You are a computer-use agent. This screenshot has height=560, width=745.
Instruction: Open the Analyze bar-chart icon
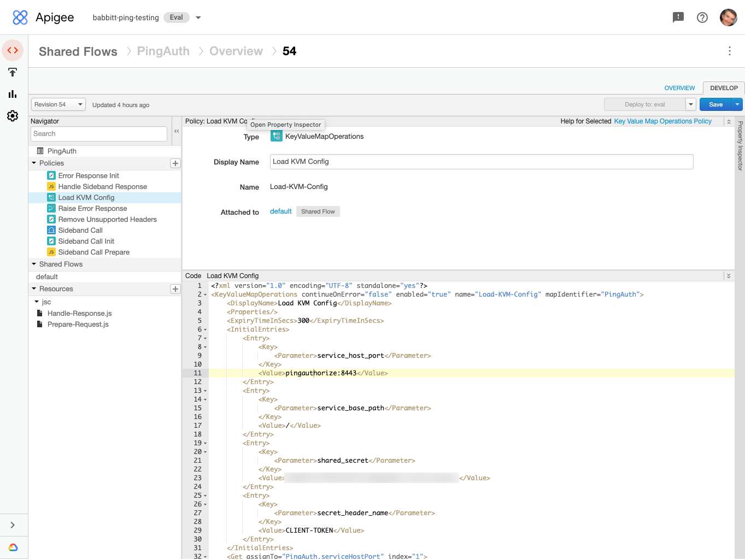coord(13,94)
